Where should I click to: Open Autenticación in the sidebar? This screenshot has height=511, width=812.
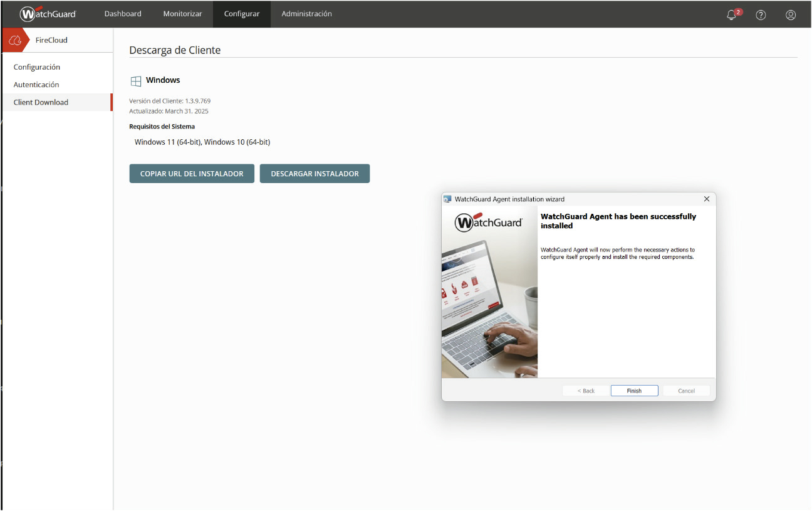point(36,85)
